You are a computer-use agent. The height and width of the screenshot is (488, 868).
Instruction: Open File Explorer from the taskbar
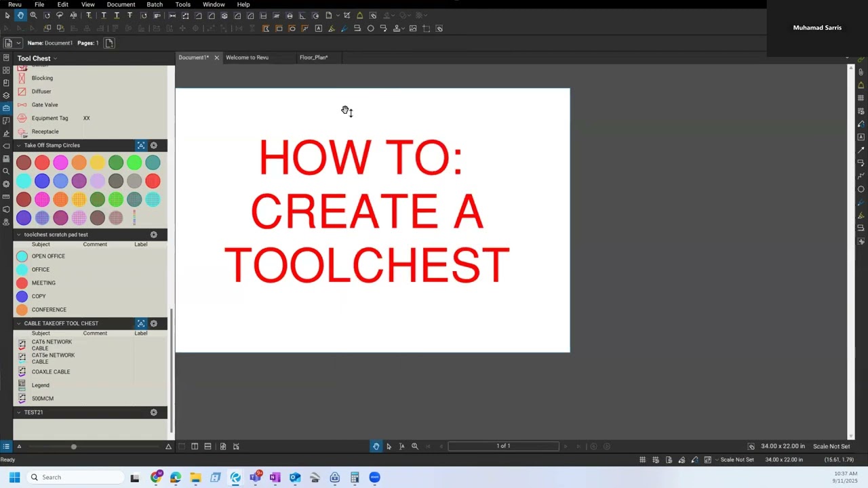(195, 477)
